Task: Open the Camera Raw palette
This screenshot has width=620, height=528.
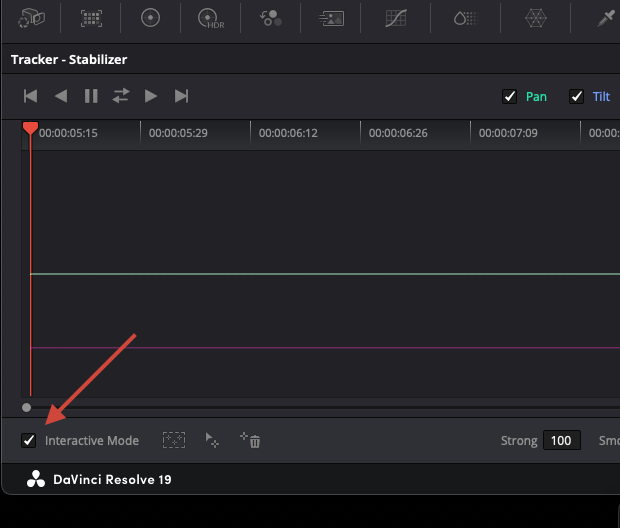Action: tap(32, 17)
